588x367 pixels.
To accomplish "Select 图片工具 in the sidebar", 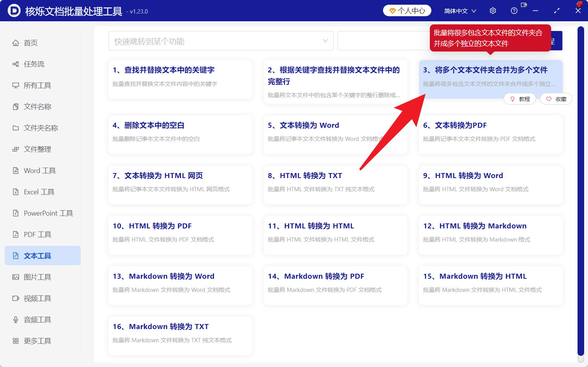I will pyautogui.click(x=43, y=277).
